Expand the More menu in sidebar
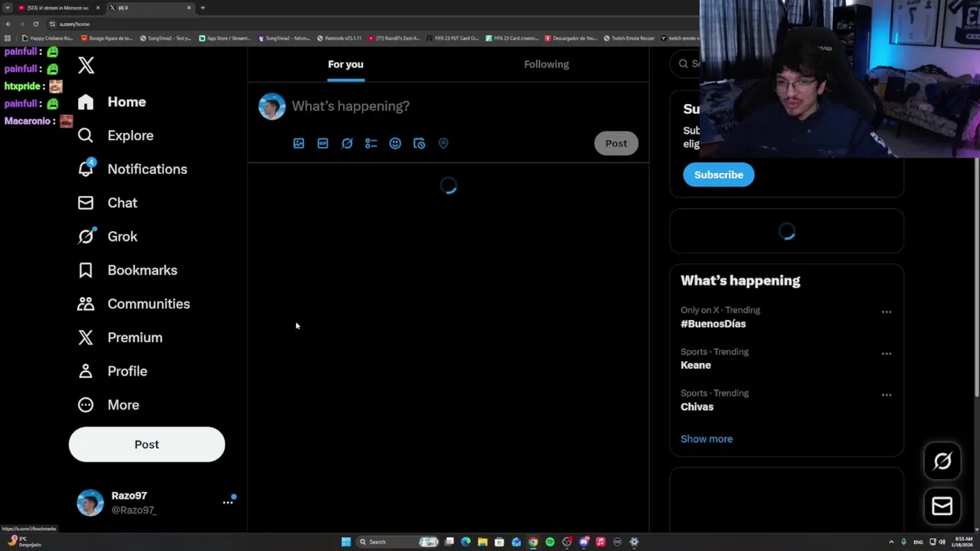The image size is (980, 551). point(109,405)
